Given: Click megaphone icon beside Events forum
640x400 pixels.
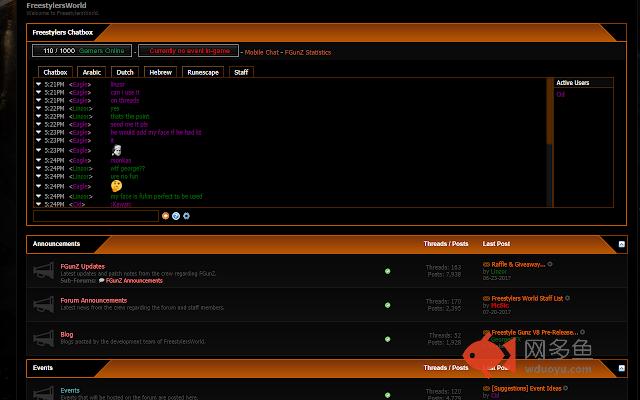Looking at the screenshot, I should (x=44, y=393).
